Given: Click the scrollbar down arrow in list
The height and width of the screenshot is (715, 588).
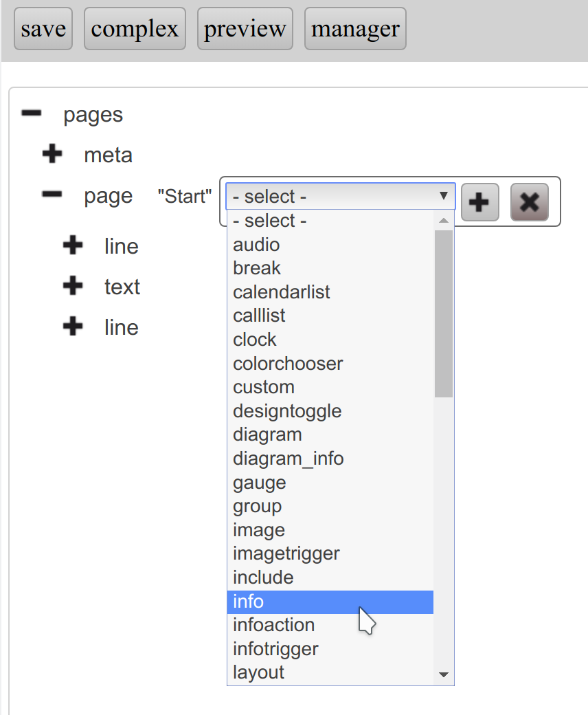Looking at the screenshot, I should coord(444,675).
